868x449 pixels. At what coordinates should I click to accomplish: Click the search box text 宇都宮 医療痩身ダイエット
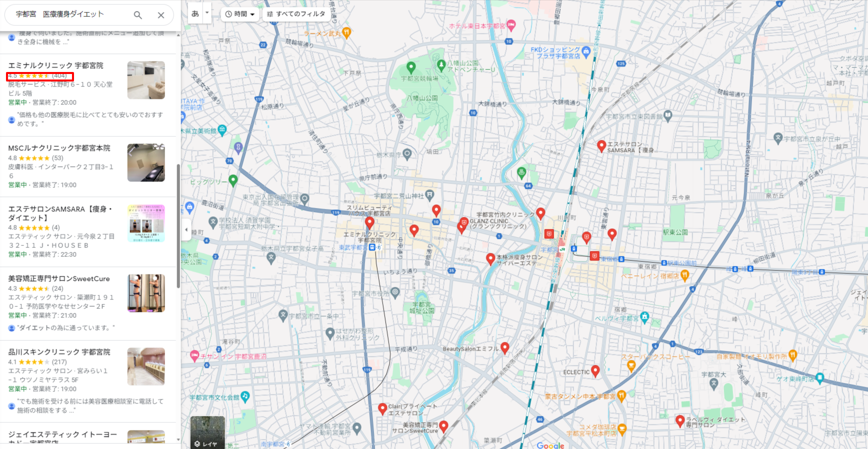tap(60, 14)
